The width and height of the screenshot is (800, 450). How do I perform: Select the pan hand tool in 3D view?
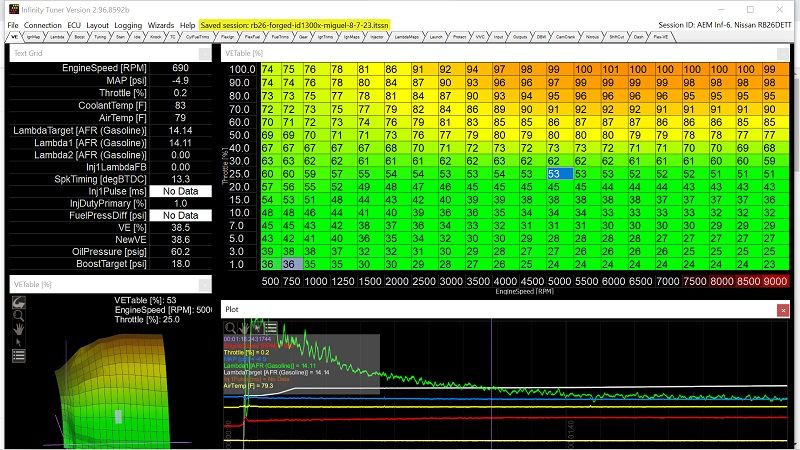(x=18, y=327)
